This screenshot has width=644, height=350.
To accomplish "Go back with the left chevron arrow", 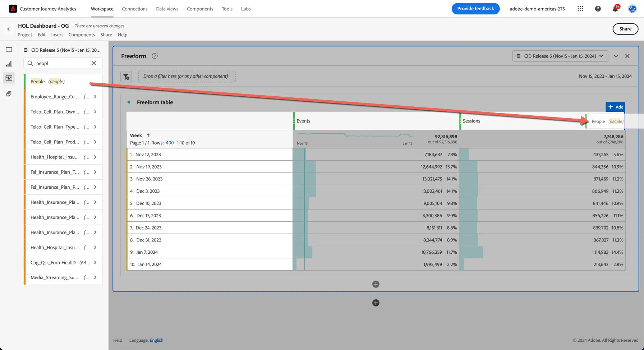I will point(8,29).
